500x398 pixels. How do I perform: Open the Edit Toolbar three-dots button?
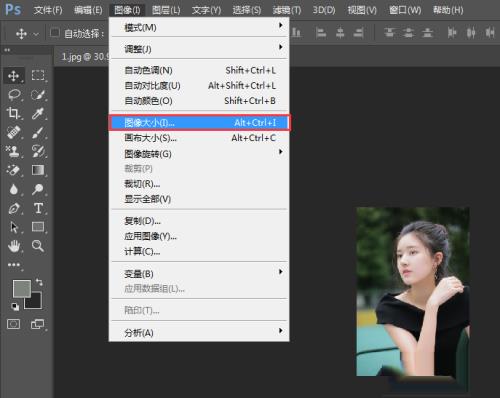coord(14,265)
